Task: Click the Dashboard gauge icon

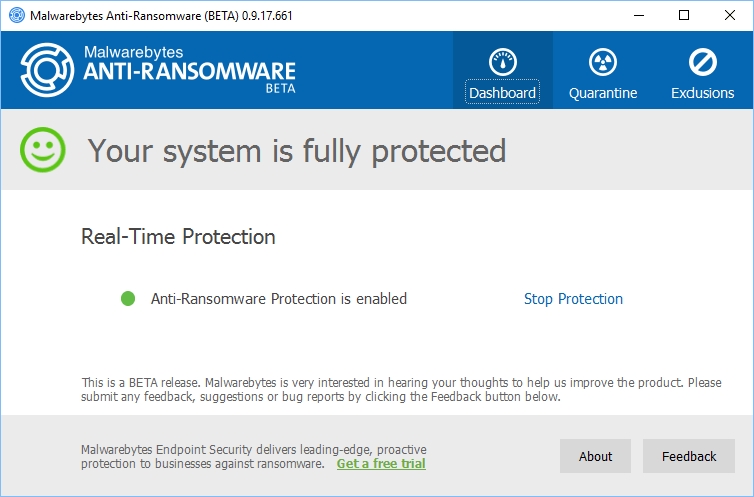Action: [502, 62]
